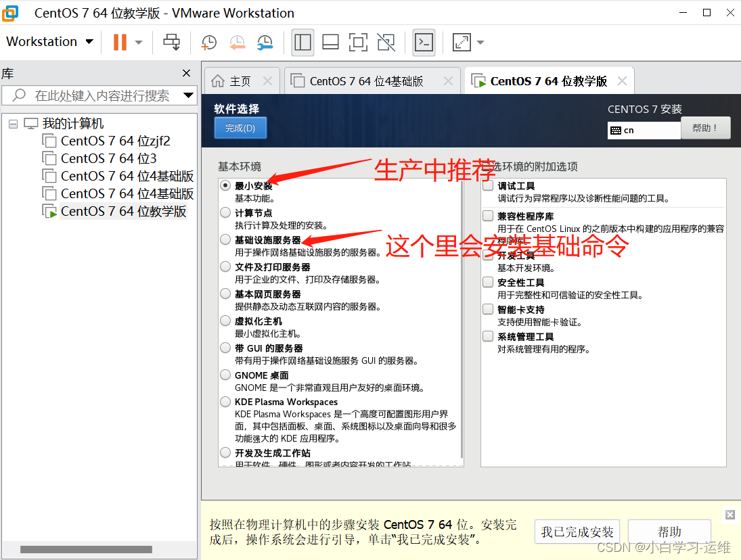The height and width of the screenshot is (560, 741).
Task: Close the library panel
Action: click(187, 73)
